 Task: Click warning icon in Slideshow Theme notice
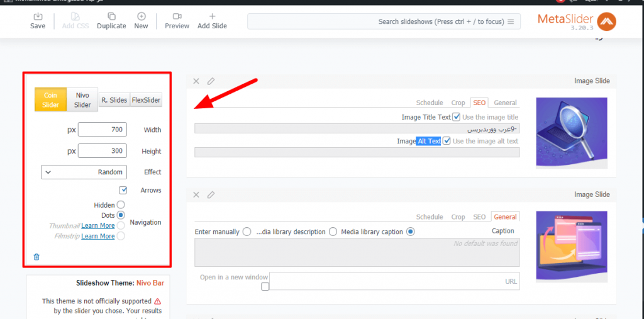[x=158, y=301]
